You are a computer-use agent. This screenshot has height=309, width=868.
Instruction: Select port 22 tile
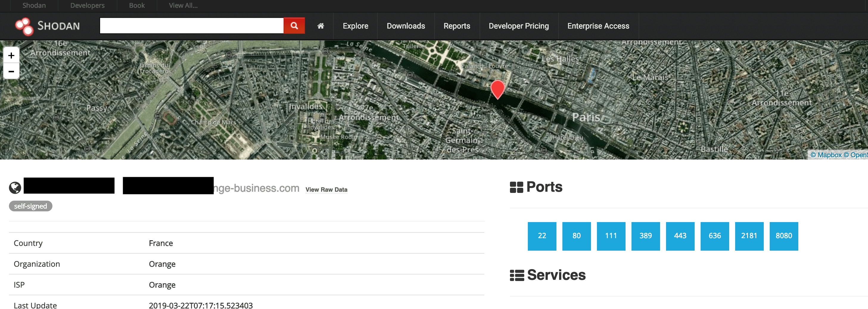[x=542, y=236]
